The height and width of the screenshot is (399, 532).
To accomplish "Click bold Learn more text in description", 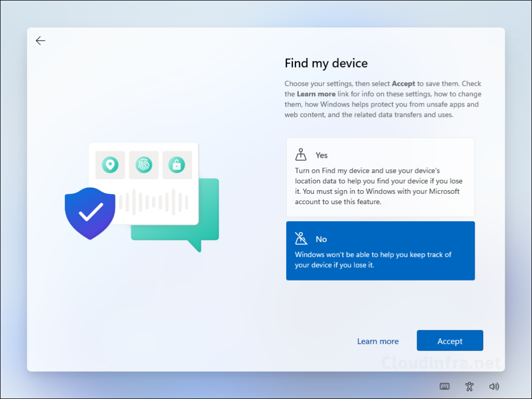I will (316, 94).
